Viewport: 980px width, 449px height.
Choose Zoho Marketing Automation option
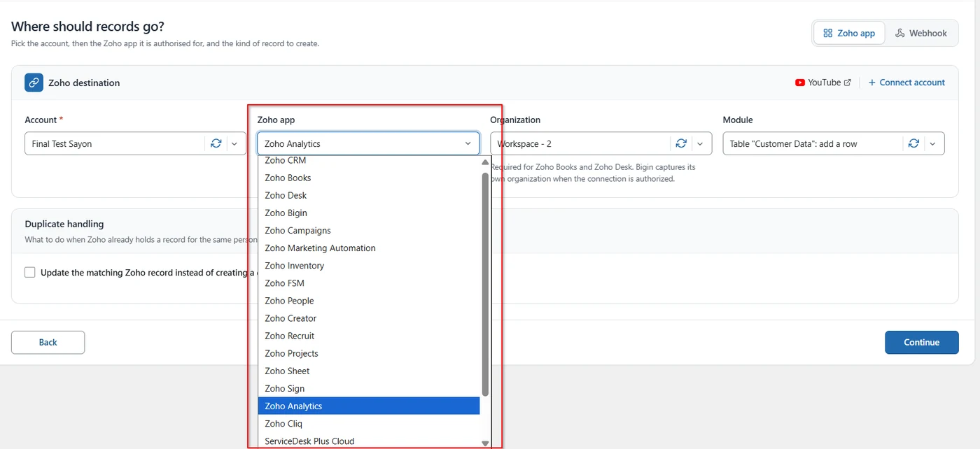point(368,248)
